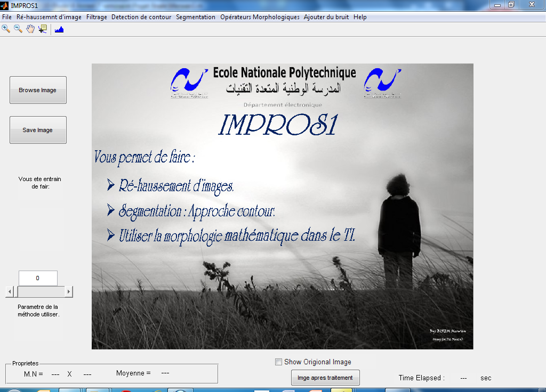
Task: Open the Opérateurs Morphologiques menu
Action: [260, 17]
